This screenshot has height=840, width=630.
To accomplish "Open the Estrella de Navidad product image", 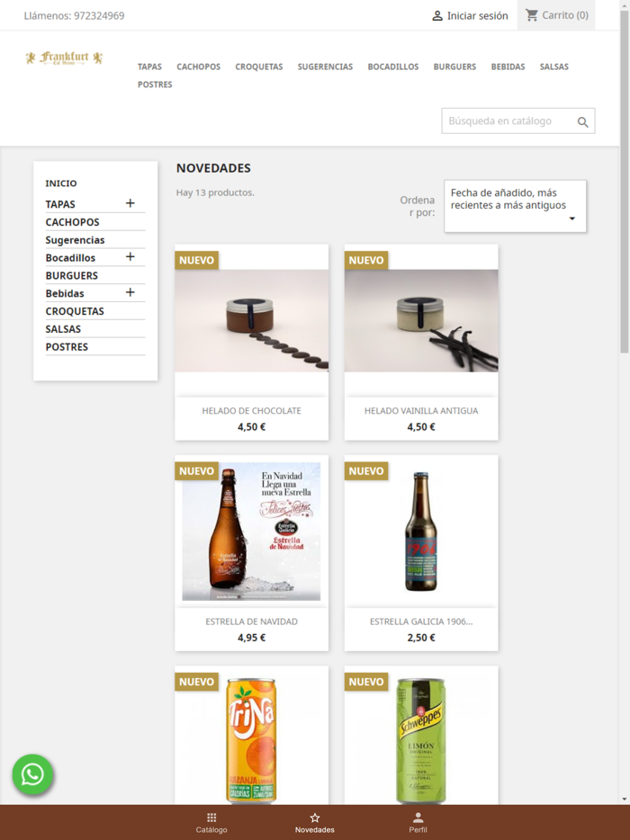I will (251, 531).
